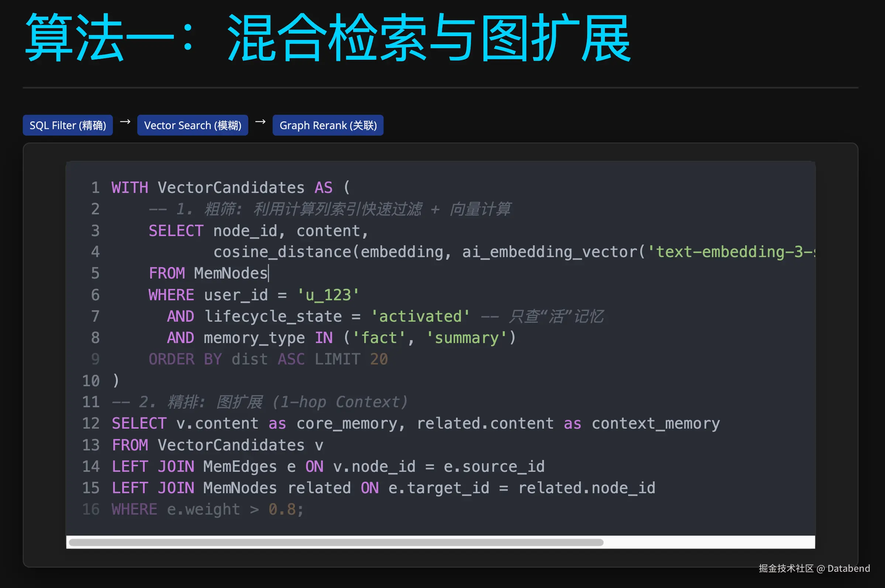Image resolution: width=885 pixels, height=588 pixels.
Task: Click arrow between Vector Search and Graph Rerank
Action: tap(260, 122)
